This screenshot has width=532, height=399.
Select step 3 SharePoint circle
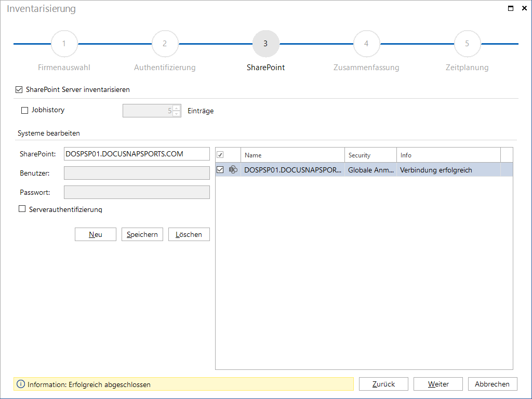265,44
